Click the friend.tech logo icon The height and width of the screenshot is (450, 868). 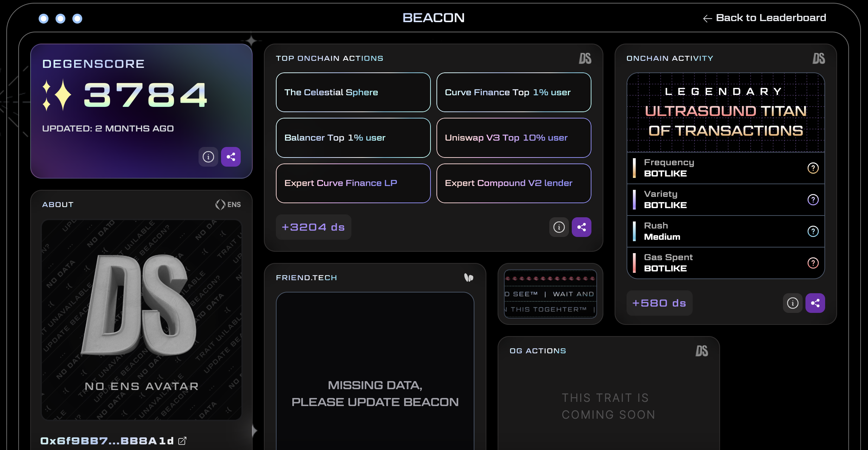click(x=468, y=278)
